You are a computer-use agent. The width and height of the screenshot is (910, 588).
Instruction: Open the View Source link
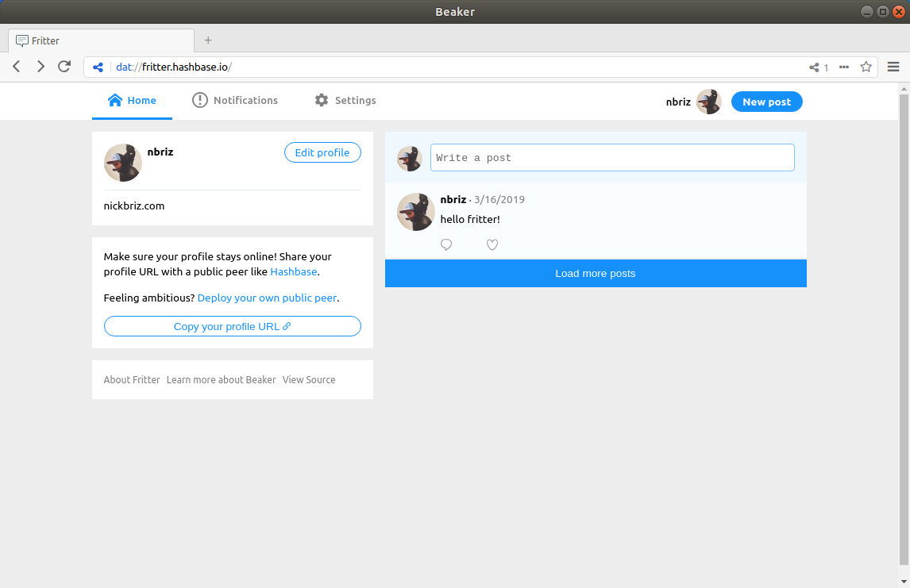coord(309,380)
